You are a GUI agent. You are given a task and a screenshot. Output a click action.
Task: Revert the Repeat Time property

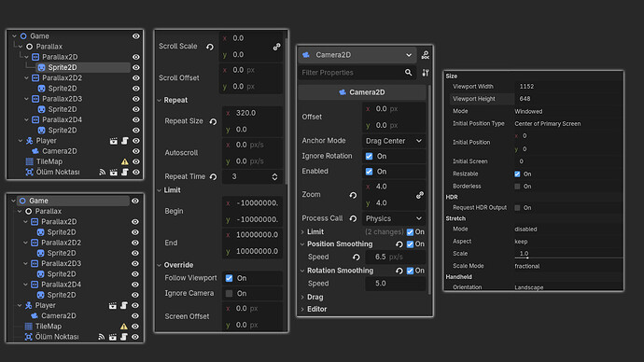coord(213,177)
